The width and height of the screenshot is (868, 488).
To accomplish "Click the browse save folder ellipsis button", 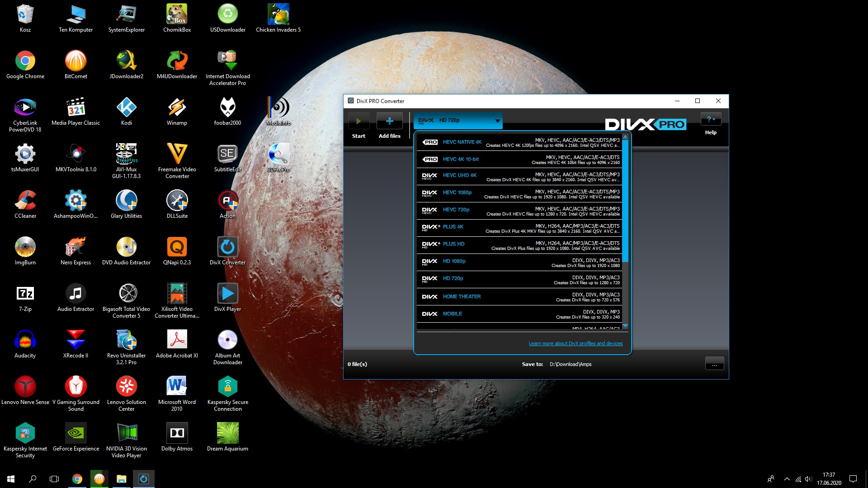I will click(714, 364).
